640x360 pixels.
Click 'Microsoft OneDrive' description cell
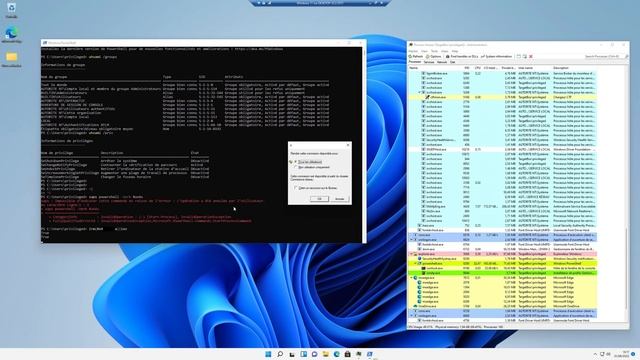pos(567,306)
